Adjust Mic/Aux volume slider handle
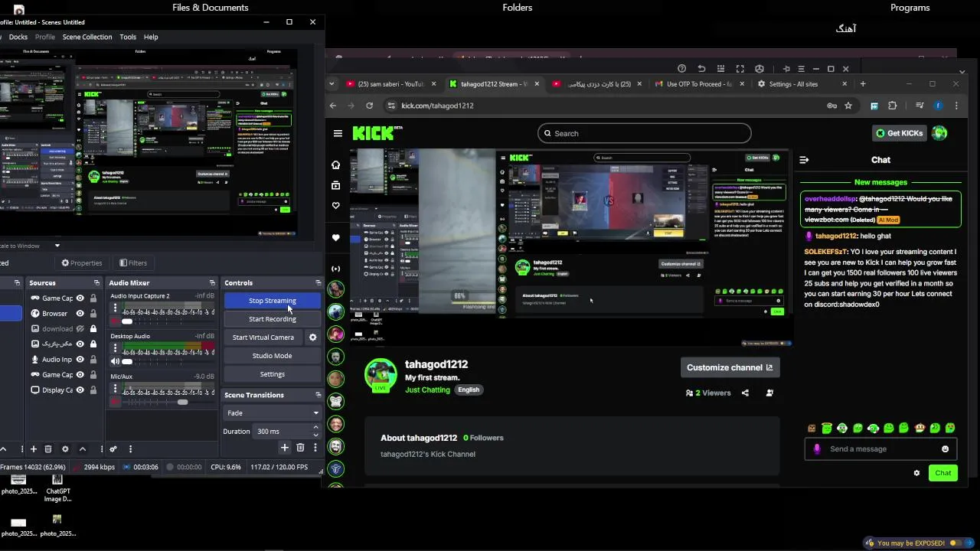 click(x=182, y=402)
